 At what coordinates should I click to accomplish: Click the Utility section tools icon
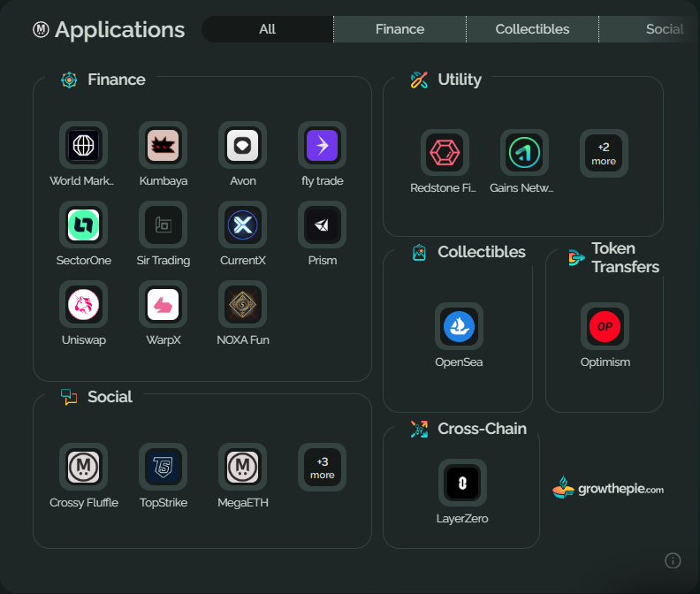[x=419, y=80]
